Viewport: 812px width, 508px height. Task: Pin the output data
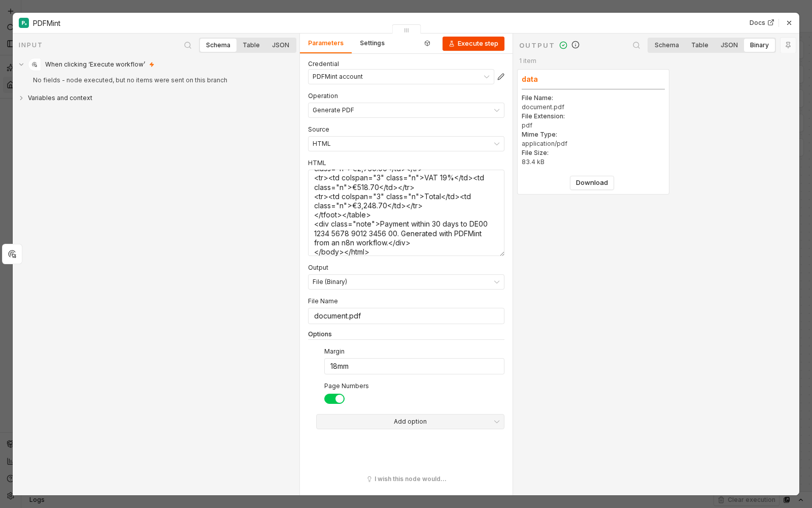[x=788, y=45]
